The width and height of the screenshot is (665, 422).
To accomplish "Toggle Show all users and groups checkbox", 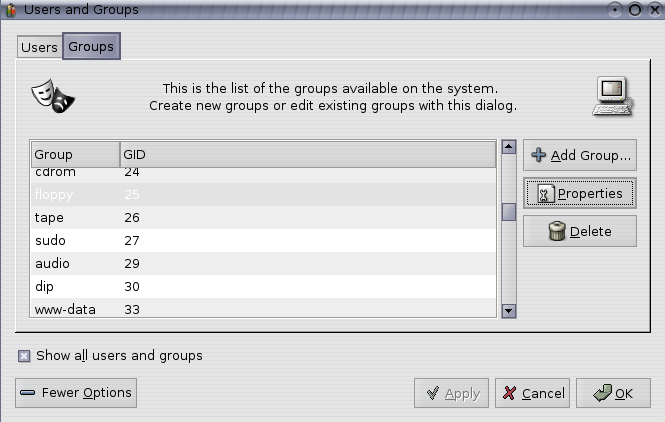I will (x=24, y=355).
